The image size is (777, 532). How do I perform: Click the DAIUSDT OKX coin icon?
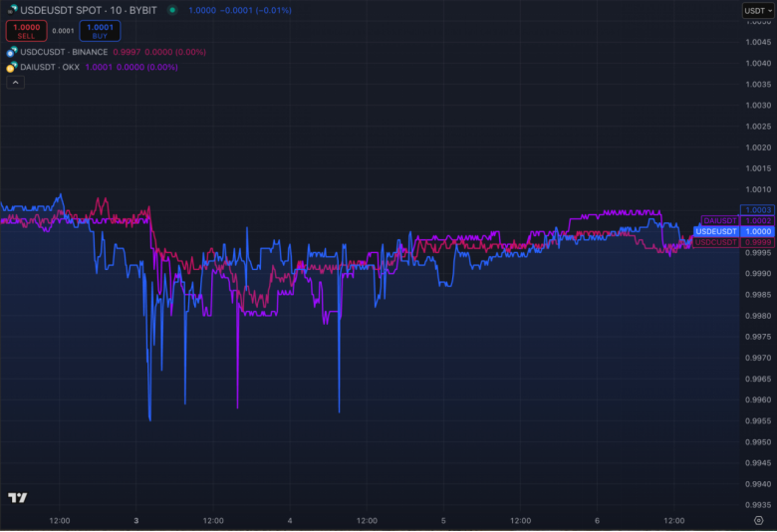pyautogui.click(x=12, y=68)
